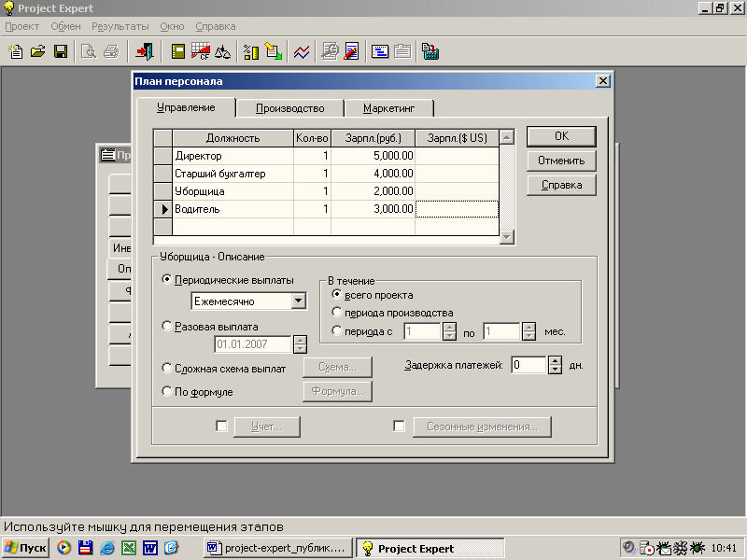Click the 4,000.00 salary cell
Screen dimensions: 747x560
(x=373, y=174)
